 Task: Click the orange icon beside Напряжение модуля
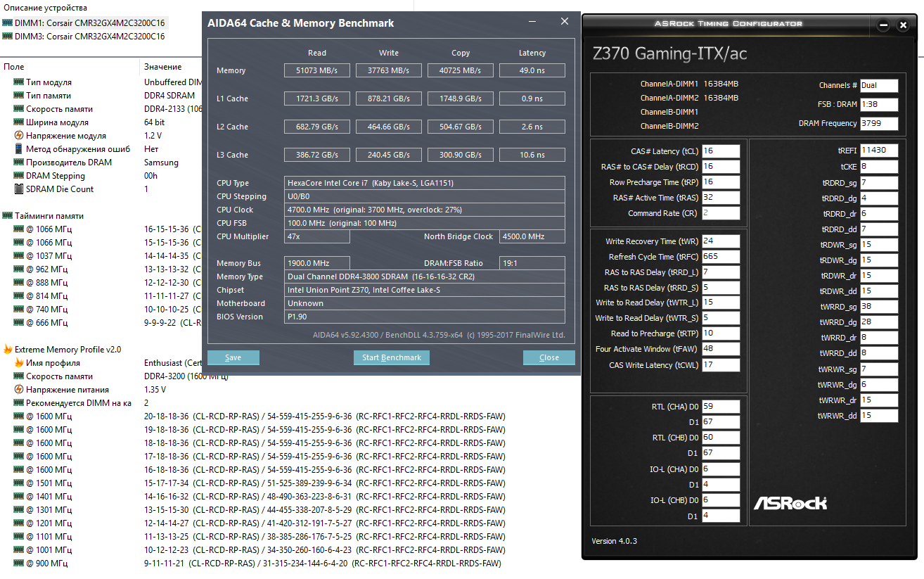pos(19,136)
